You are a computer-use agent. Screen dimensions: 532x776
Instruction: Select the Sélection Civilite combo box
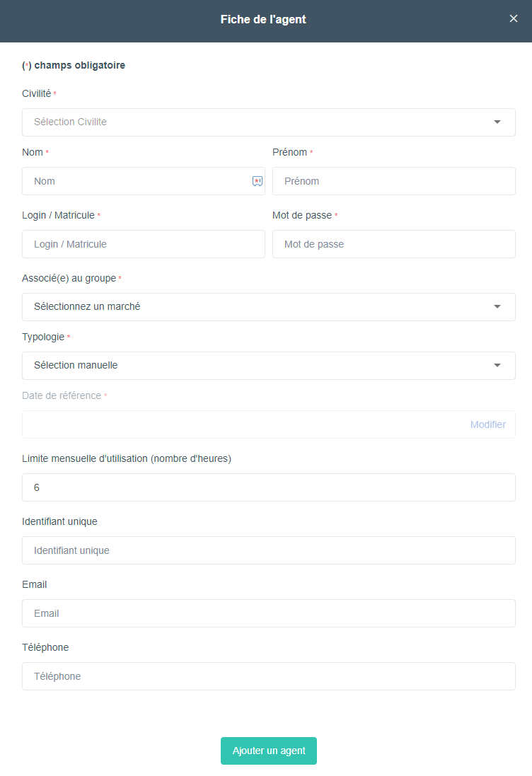pyautogui.click(x=269, y=122)
